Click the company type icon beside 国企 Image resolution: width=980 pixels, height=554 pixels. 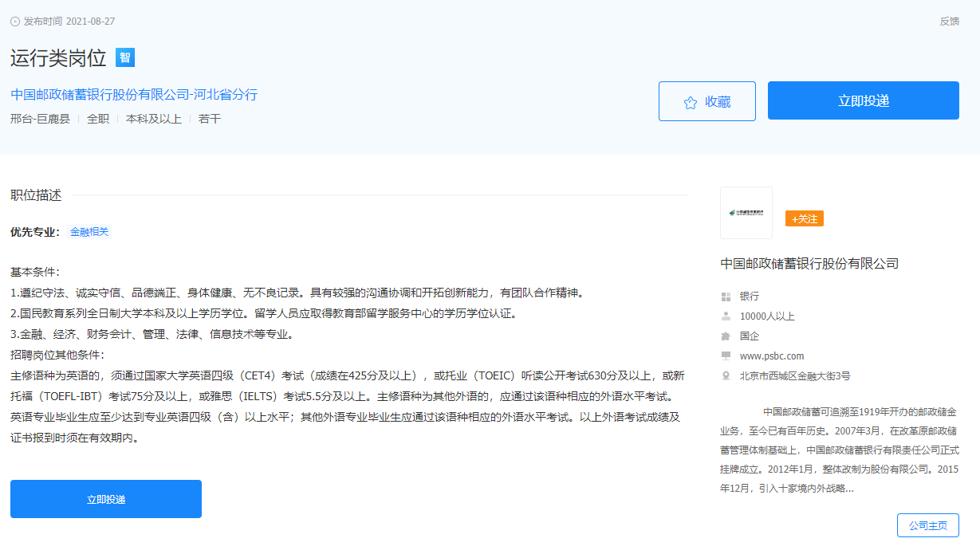(726, 336)
